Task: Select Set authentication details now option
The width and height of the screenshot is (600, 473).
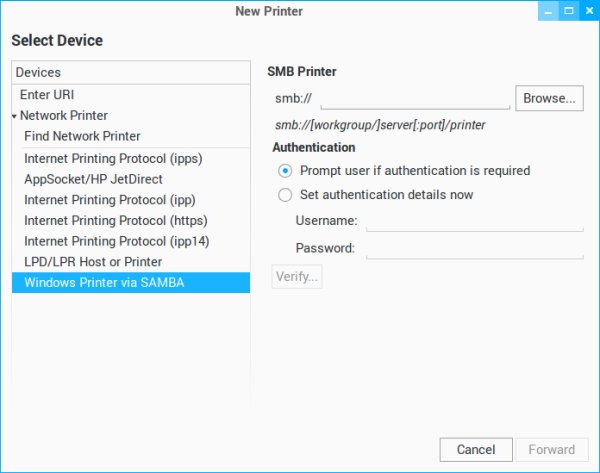Action: point(286,195)
